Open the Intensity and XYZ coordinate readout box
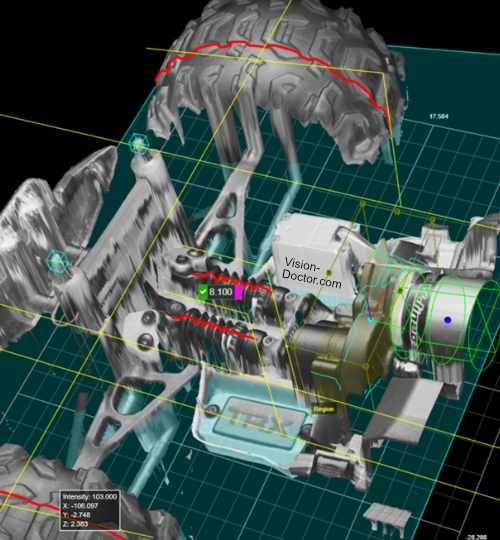500x540 pixels. point(90,510)
